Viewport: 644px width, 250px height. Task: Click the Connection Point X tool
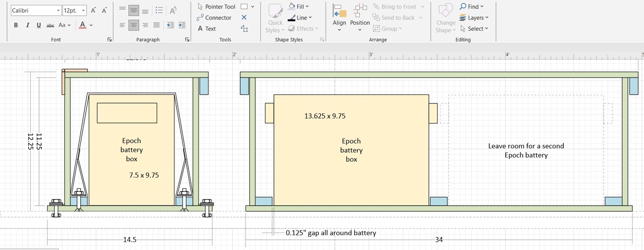pos(244,18)
